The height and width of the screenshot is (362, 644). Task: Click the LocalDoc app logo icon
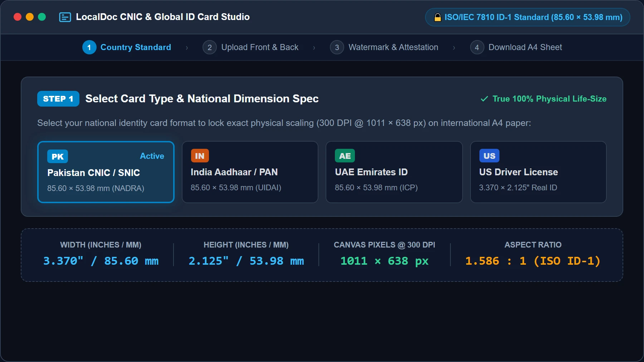coord(65,17)
